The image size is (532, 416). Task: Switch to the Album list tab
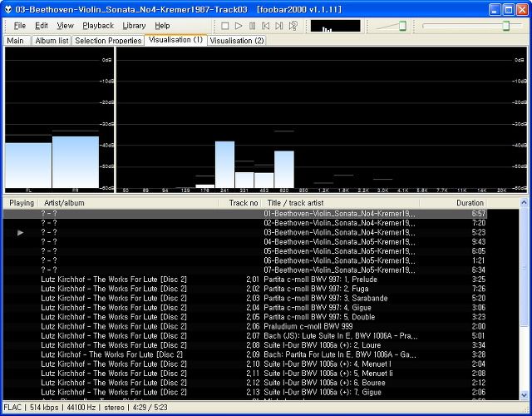point(52,41)
